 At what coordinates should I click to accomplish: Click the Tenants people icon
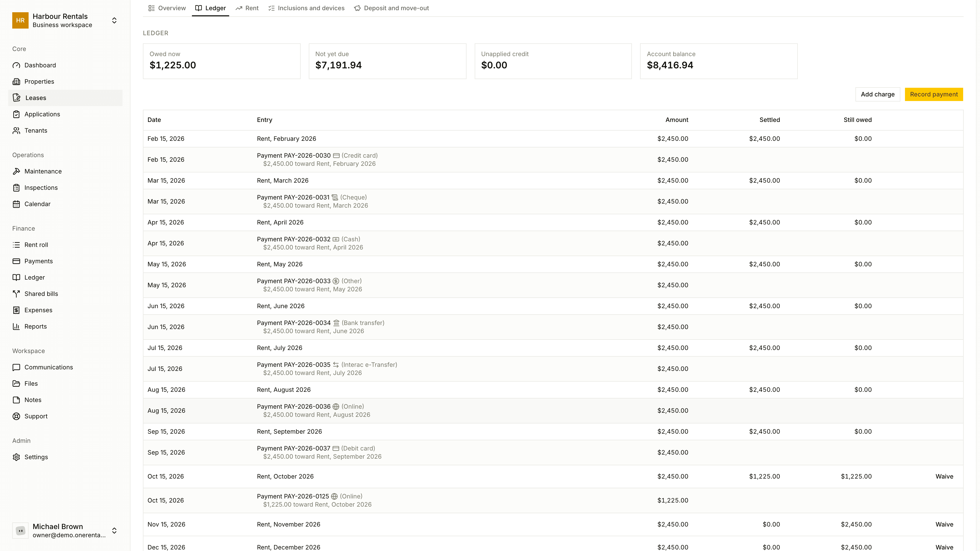pos(16,131)
